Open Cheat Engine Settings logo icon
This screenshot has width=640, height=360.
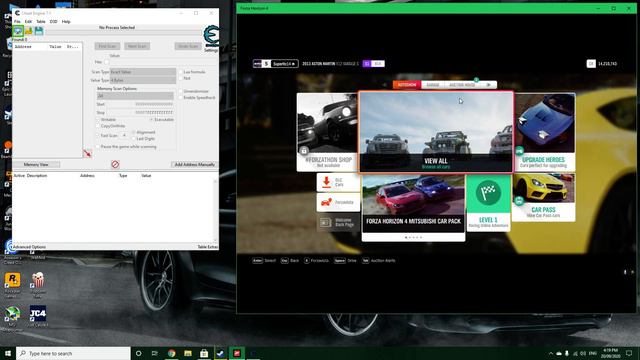click(x=211, y=36)
